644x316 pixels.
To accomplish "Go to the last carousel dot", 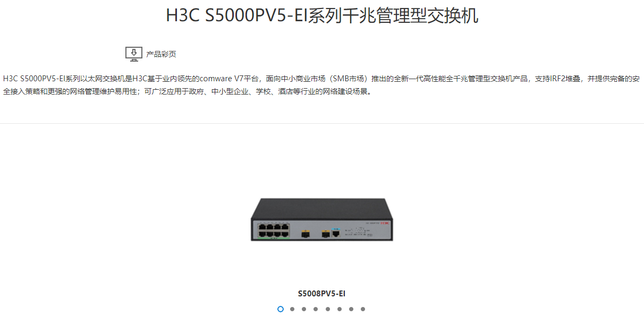I will (x=363, y=309).
